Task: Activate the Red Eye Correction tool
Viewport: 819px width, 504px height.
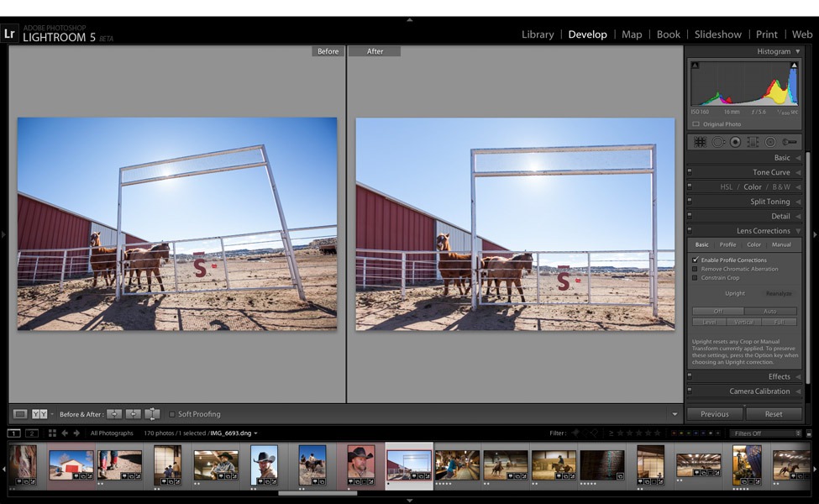Action: [x=735, y=142]
